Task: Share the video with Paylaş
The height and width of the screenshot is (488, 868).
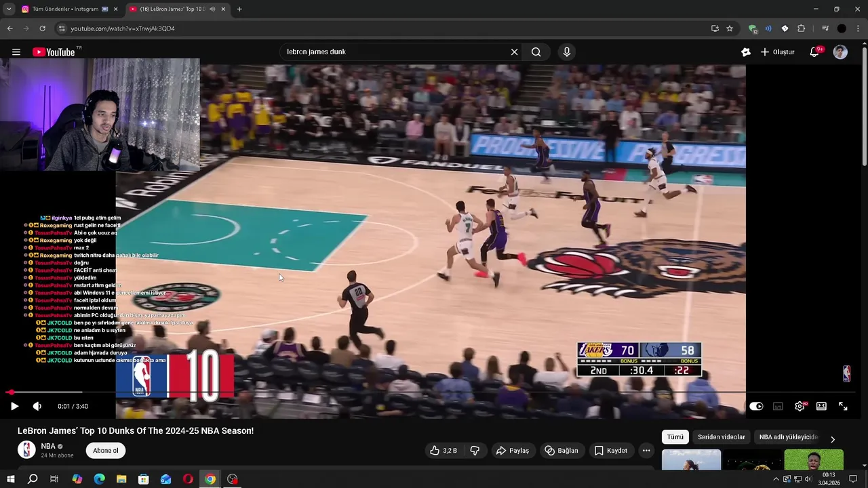Action: [512, 451]
